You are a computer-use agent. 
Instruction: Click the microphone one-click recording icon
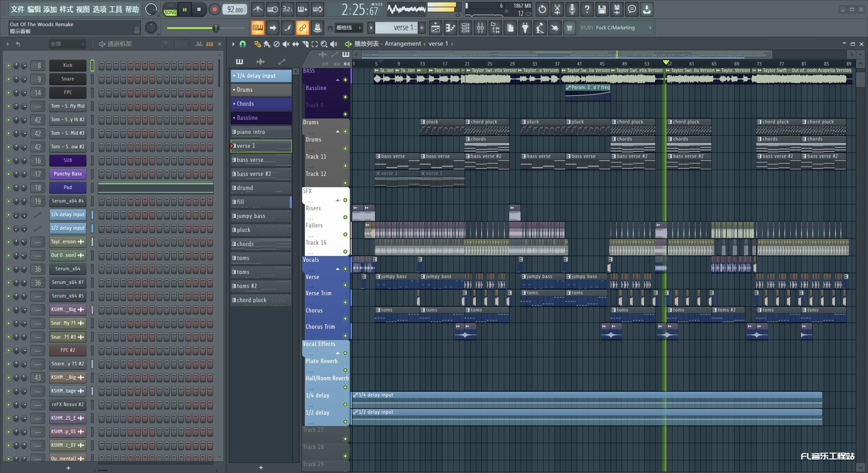pos(572,9)
